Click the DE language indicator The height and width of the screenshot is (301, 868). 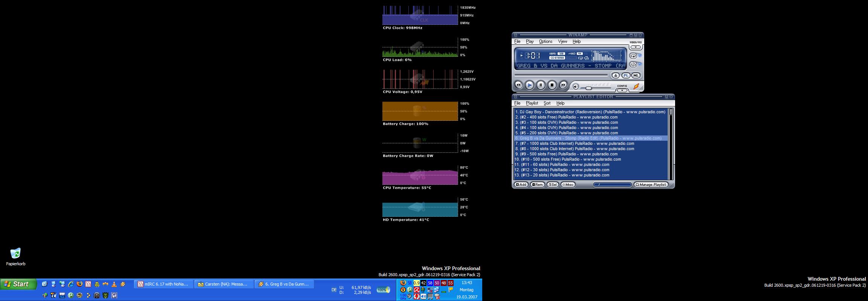click(334, 290)
